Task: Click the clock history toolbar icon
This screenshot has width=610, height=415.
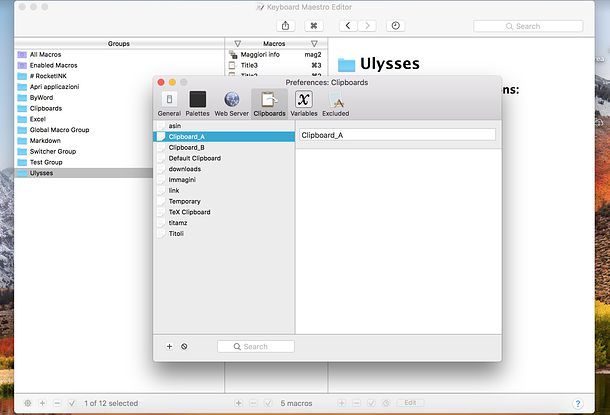Action: point(396,26)
